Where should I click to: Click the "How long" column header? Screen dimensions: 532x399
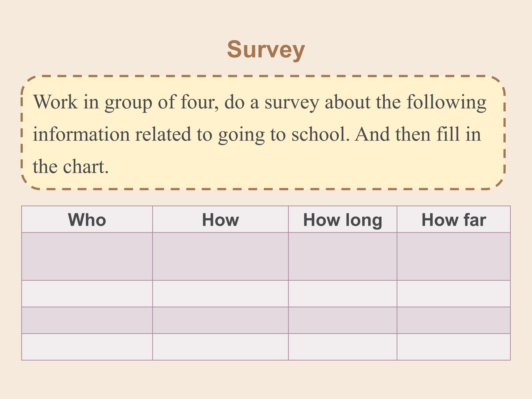click(343, 219)
